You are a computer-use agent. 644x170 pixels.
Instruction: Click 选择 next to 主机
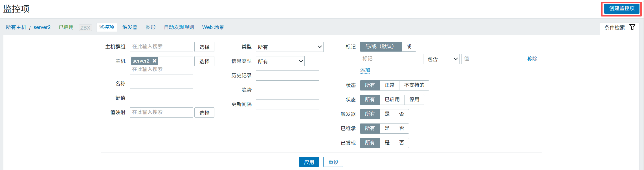204,61
